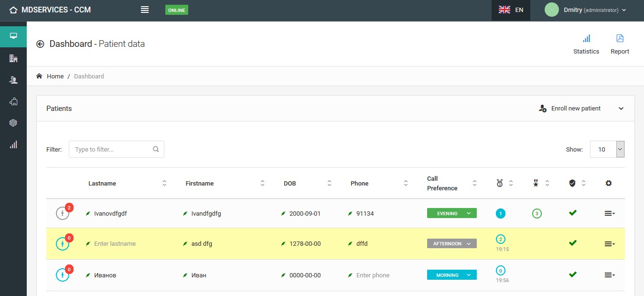
Task: Open the Show 10 rows dropdown
Action: point(607,149)
